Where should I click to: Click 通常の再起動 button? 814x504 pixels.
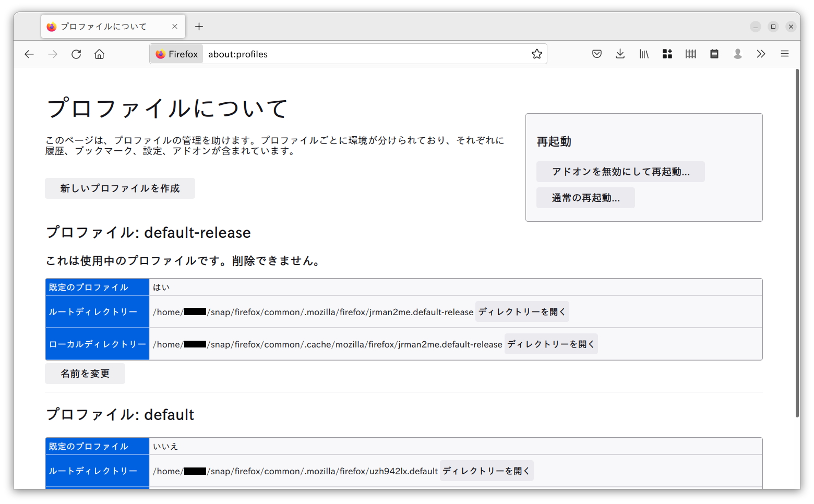585,197
